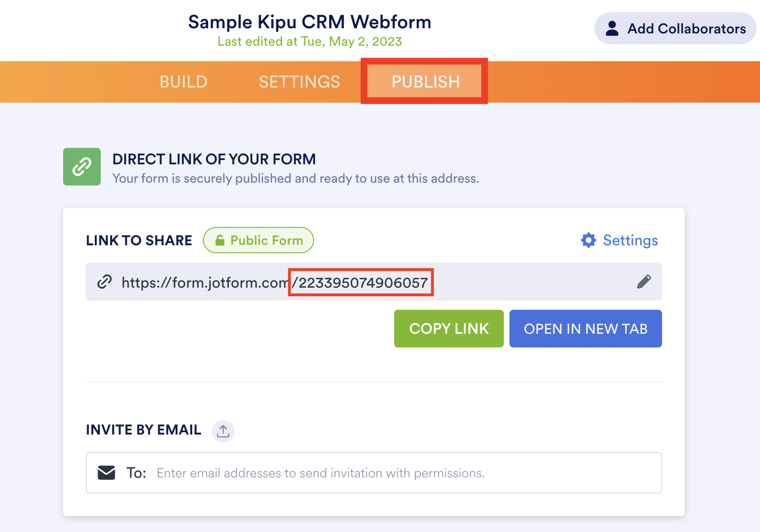The image size is (760, 532).
Task: Click the upload icon beside Invite by Email
Action: (x=223, y=431)
